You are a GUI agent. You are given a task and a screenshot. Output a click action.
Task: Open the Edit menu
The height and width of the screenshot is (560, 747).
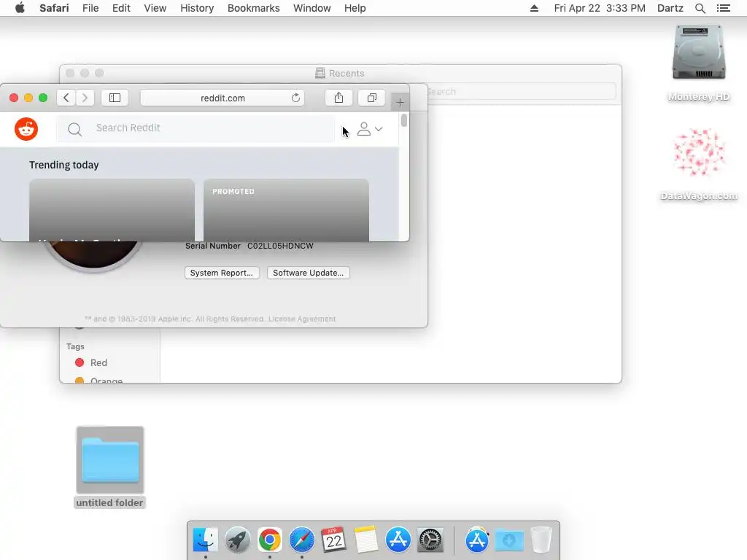click(x=122, y=8)
